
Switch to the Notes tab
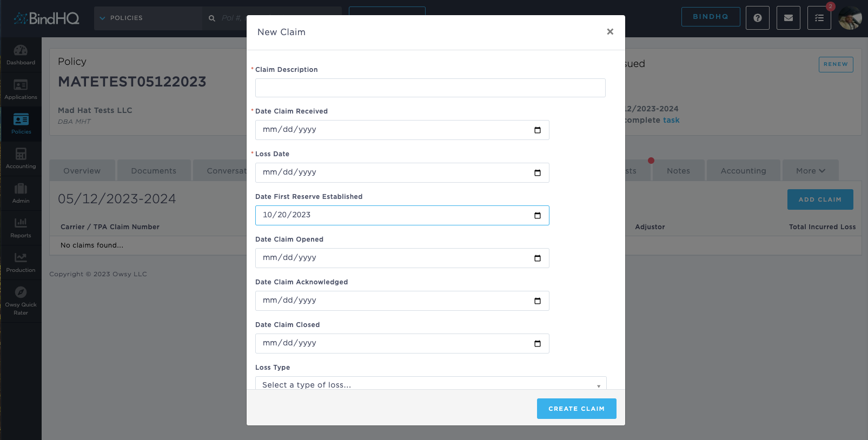(678, 171)
